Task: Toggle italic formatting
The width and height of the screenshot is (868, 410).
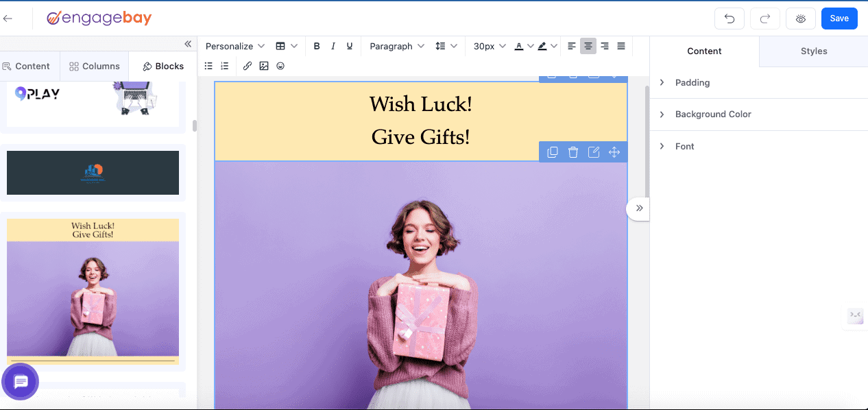Action: (333, 47)
